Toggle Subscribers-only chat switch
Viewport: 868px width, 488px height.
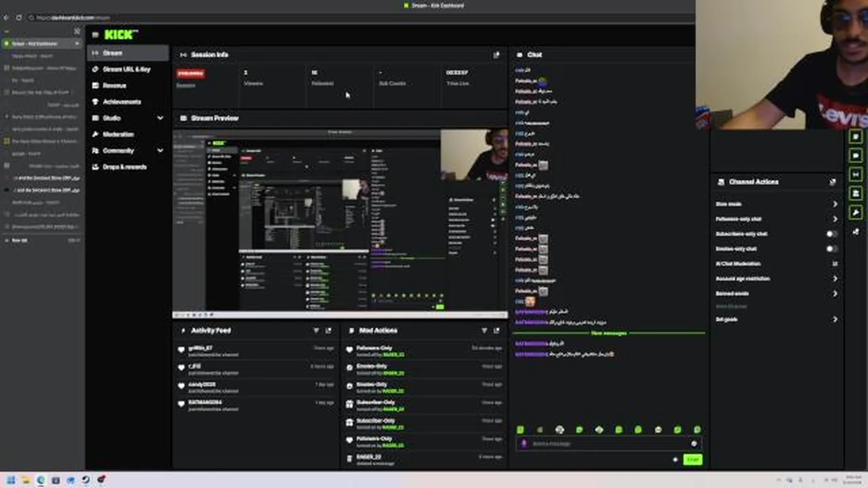831,234
